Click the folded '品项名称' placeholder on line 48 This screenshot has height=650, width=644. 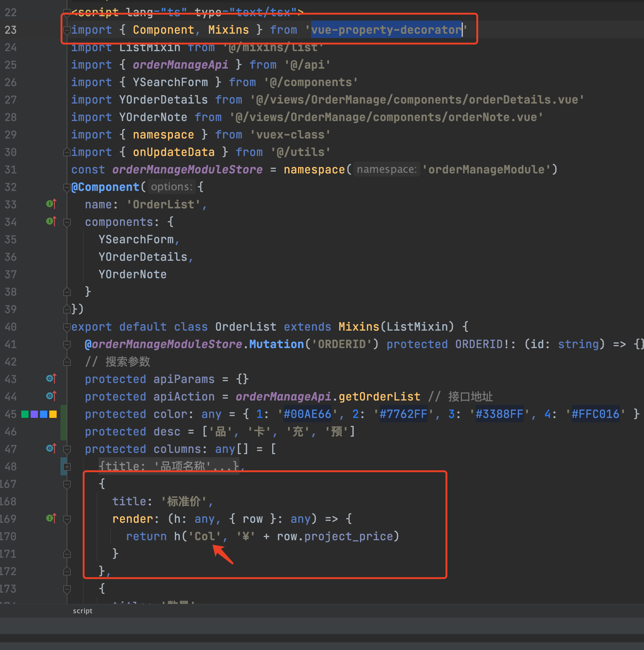click(168, 466)
